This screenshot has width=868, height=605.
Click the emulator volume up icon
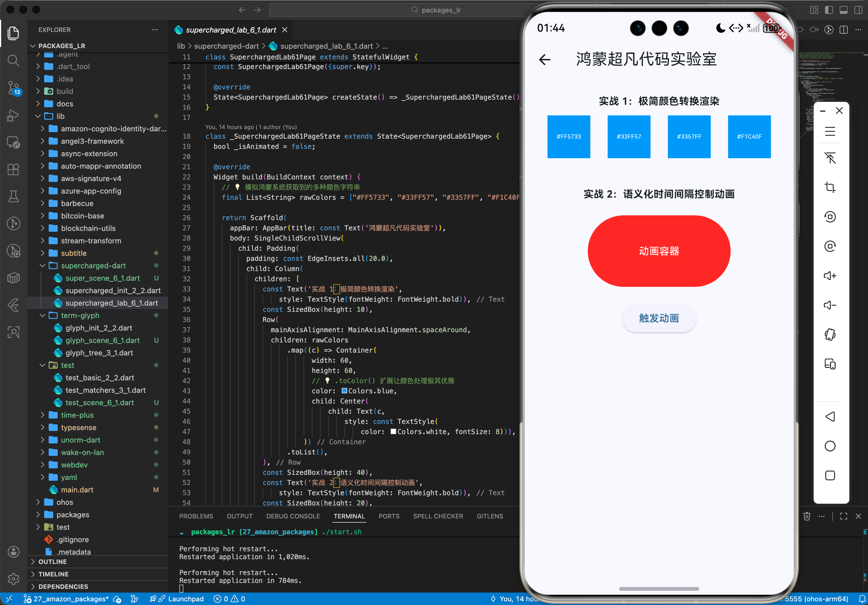pos(830,276)
